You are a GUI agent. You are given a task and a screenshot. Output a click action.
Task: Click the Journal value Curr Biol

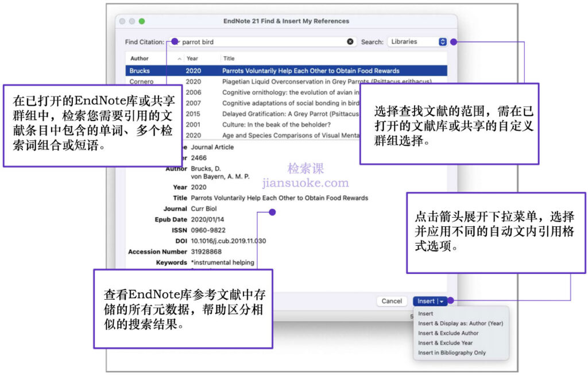(204, 208)
